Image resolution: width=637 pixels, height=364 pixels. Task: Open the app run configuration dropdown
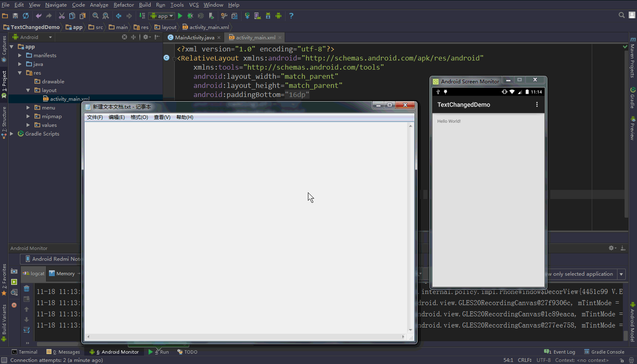(162, 16)
